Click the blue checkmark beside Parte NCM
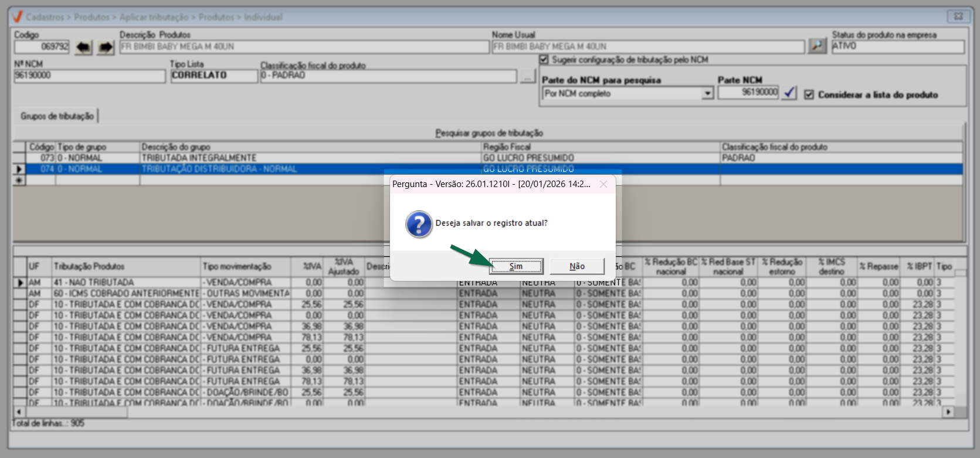The image size is (980, 458). [789, 93]
